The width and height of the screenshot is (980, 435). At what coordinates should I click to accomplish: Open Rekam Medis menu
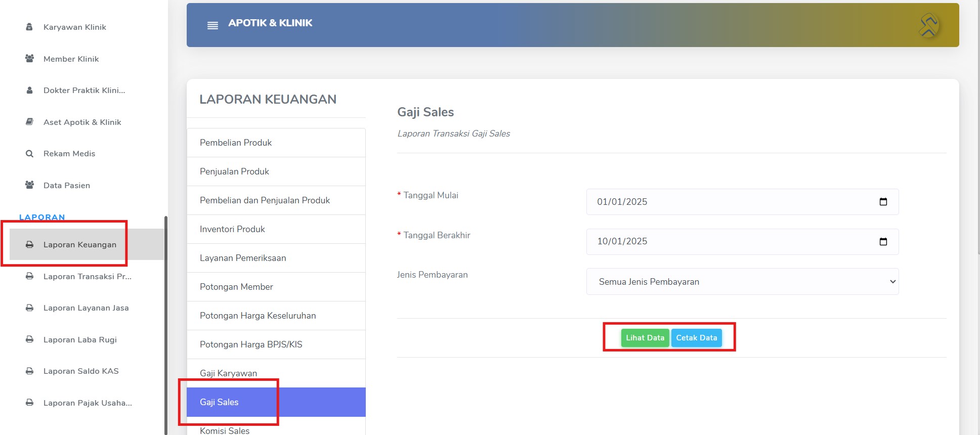pyautogui.click(x=69, y=153)
